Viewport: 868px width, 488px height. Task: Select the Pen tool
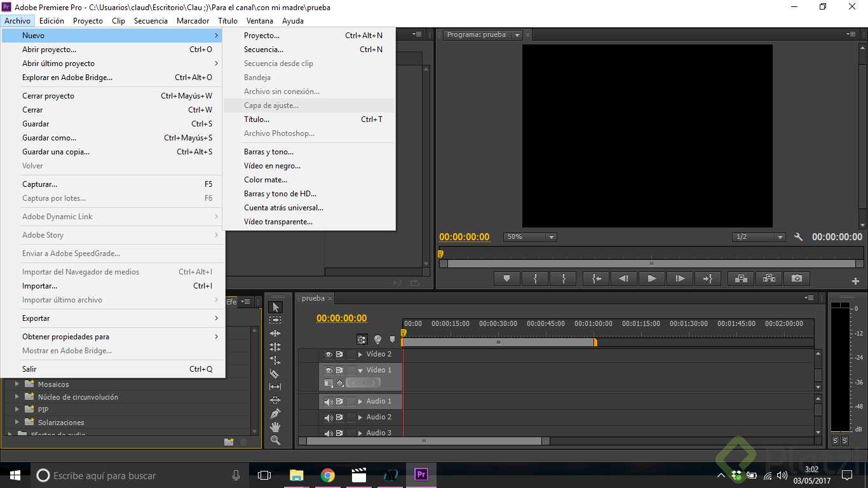point(275,414)
